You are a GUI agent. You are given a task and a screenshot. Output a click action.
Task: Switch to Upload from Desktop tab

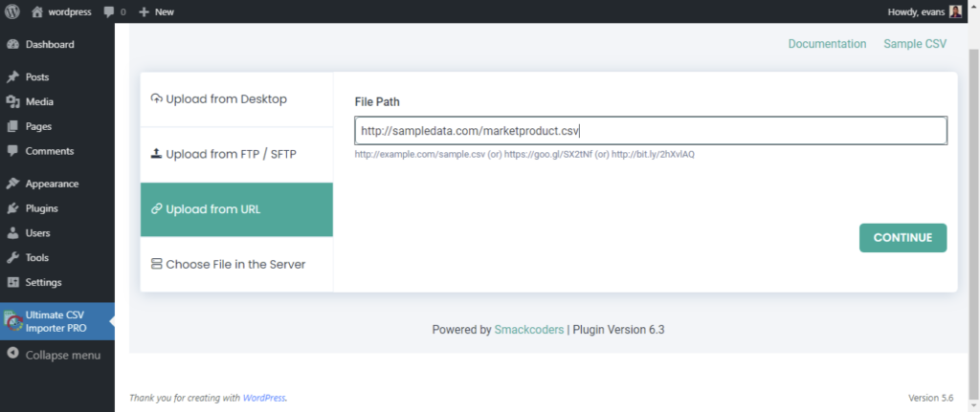click(x=236, y=99)
